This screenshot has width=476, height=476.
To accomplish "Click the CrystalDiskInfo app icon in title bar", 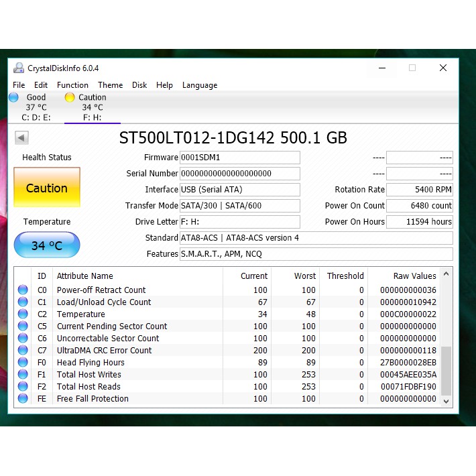I will click(19, 68).
